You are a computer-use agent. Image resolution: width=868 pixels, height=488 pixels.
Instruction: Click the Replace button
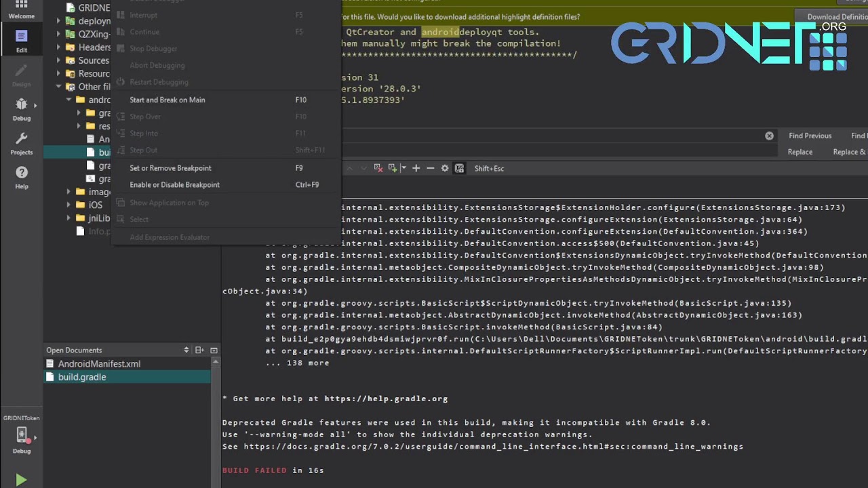pyautogui.click(x=800, y=152)
